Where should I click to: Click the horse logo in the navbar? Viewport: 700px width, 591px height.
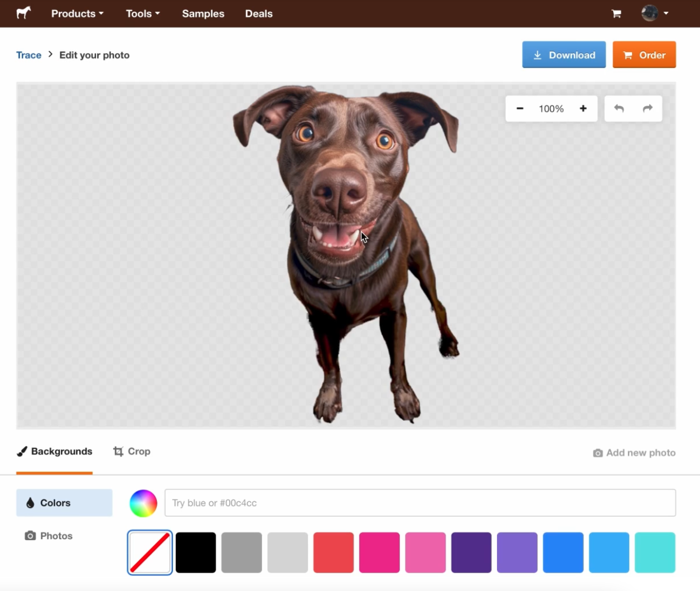click(x=23, y=13)
